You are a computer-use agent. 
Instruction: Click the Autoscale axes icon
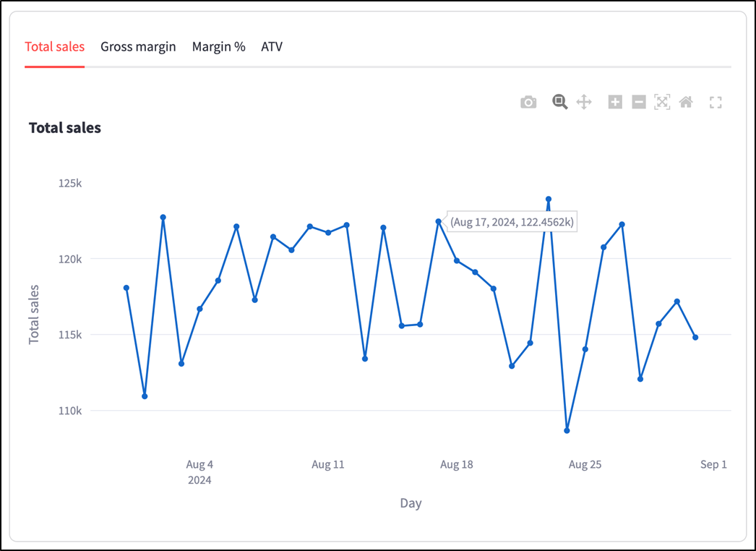tap(662, 102)
